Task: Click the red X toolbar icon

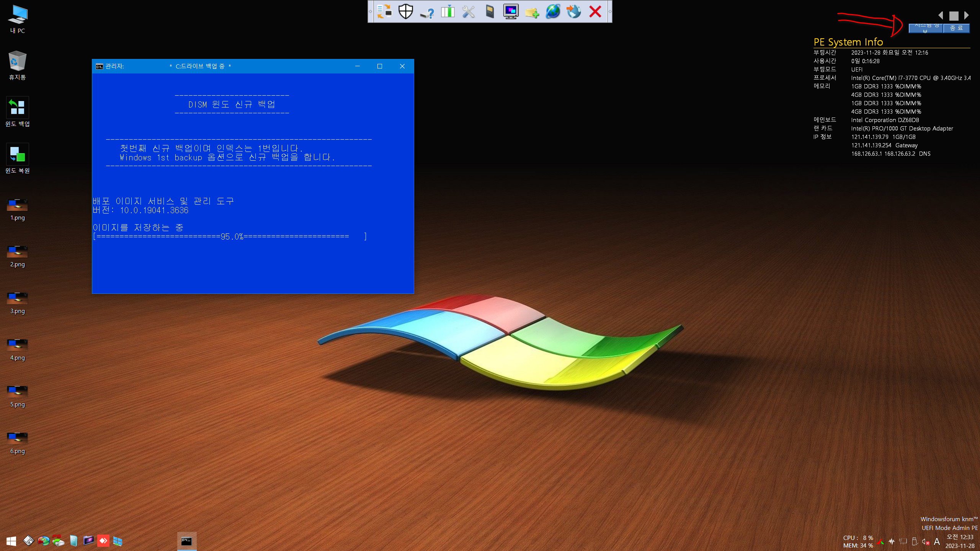Action: click(595, 11)
